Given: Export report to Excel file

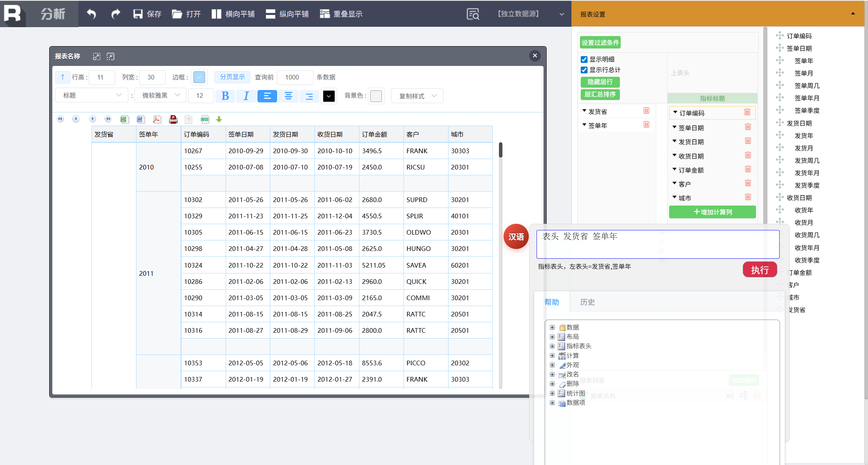Looking at the screenshot, I should pyautogui.click(x=124, y=119).
